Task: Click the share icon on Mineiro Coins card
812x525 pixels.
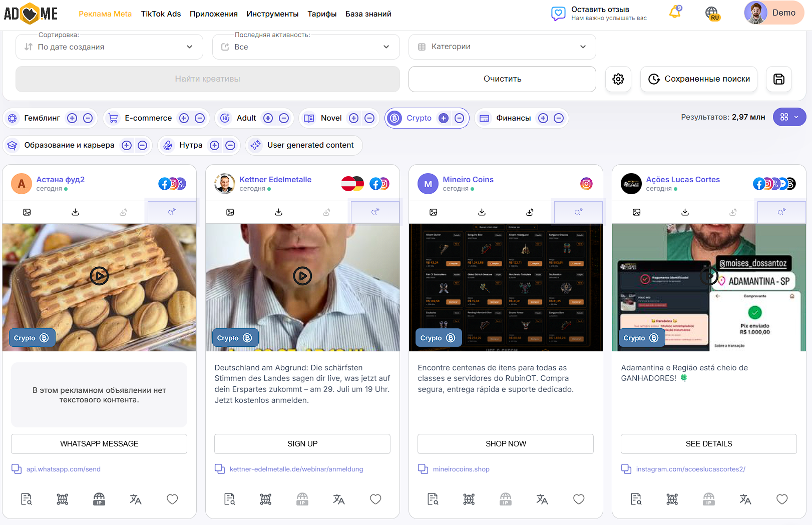Action: (x=530, y=212)
